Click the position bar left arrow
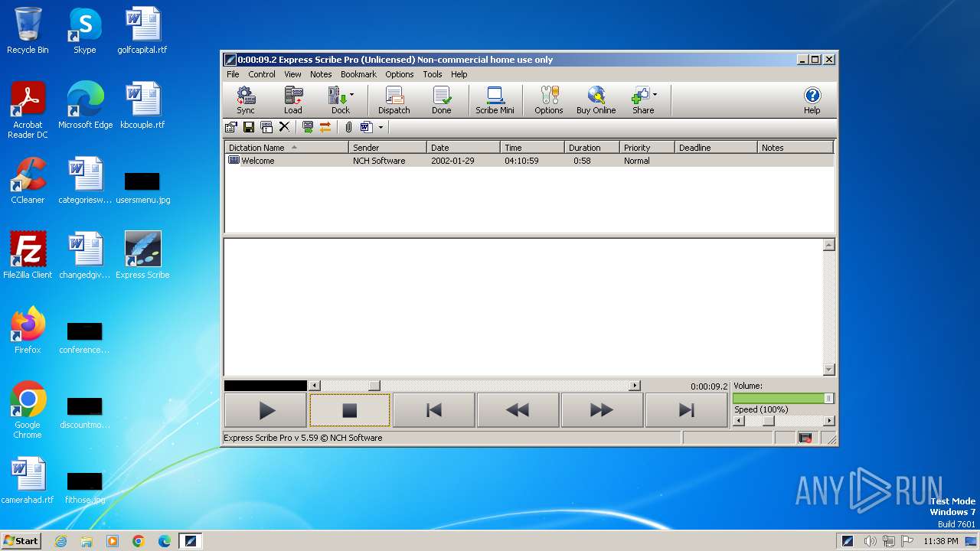The image size is (980, 551). (x=315, y=386)
